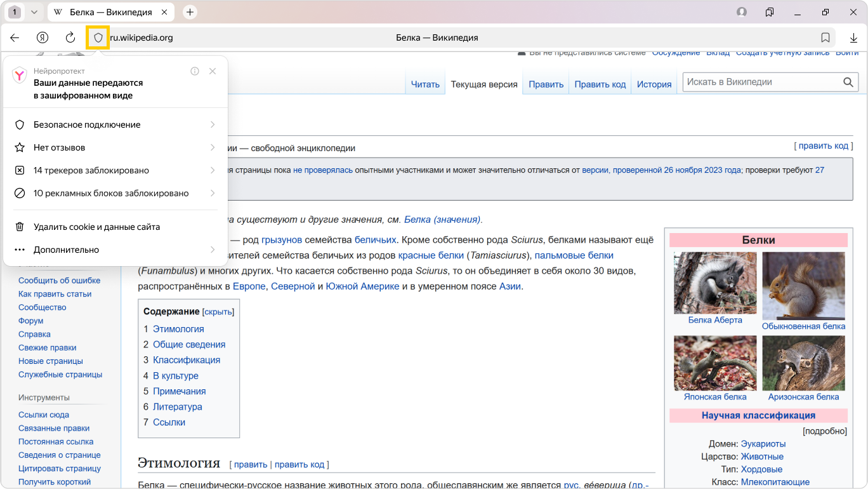Switch to the История tab
Screen dimensions: 868x489
(x=654, y=84)
